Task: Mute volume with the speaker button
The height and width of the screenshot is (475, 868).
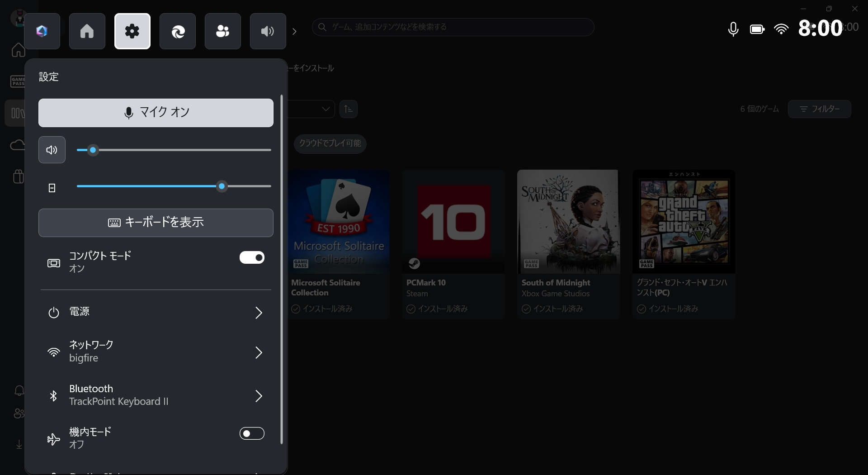Action: tap(52, 150)
